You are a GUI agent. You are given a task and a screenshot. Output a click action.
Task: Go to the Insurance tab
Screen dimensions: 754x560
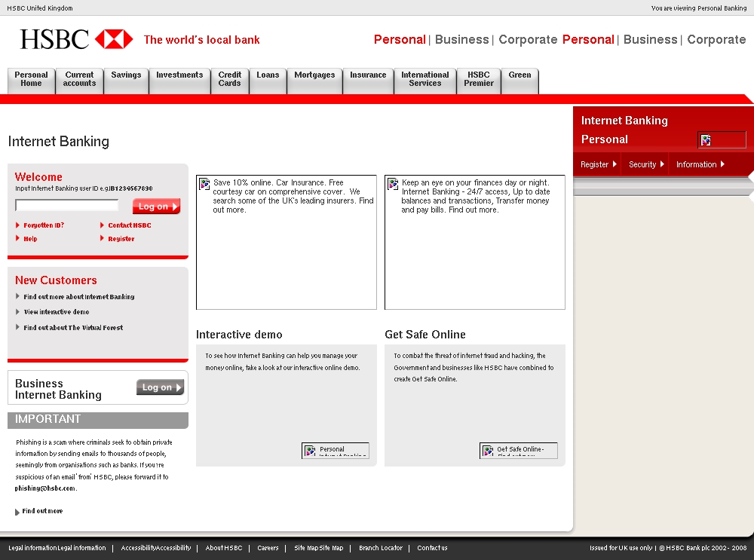[x=368, y=81]
